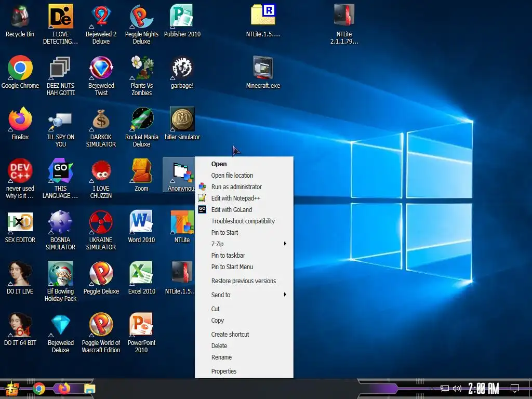Open File Explorer from the taskbar

click(90, 389)
